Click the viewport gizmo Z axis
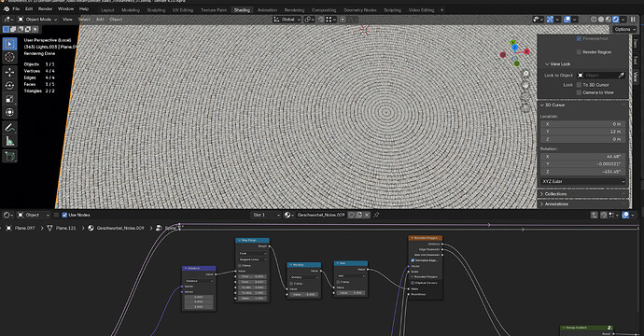This screenshot has width=644, height=336. pyautogui.click(x=514, y=48)
